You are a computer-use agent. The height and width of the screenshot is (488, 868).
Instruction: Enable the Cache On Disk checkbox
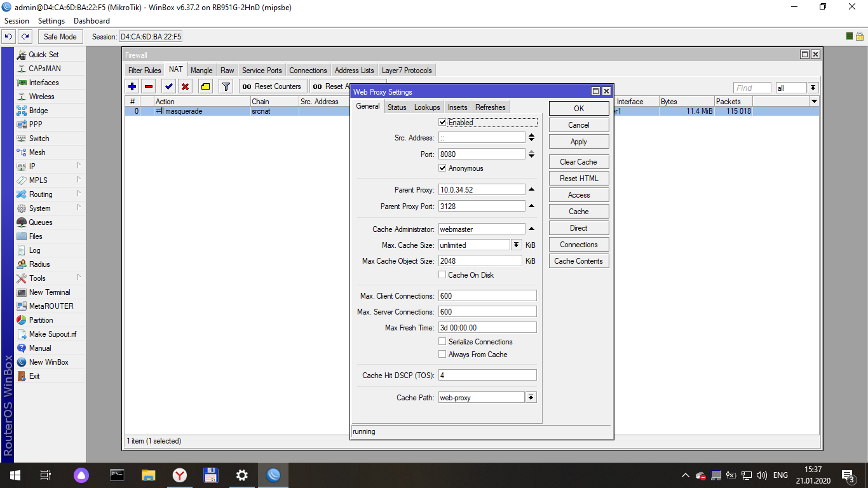coord(443,275)
